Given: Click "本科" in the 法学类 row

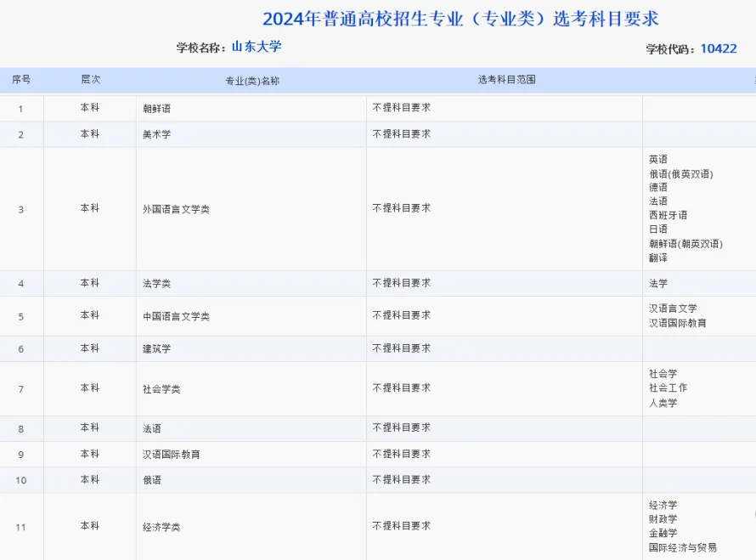Looking at the screenshot, I should pyautogui.click(x=90, y=283).
